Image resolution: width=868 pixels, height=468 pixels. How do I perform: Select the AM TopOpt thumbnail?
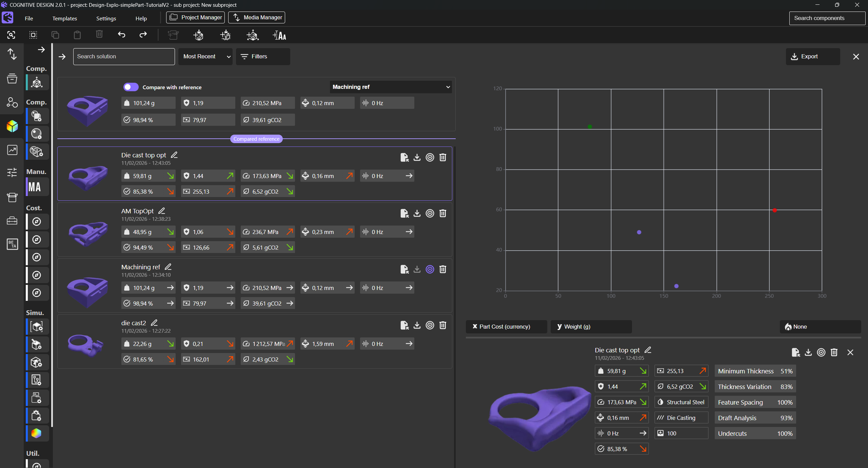pos(87,234)
